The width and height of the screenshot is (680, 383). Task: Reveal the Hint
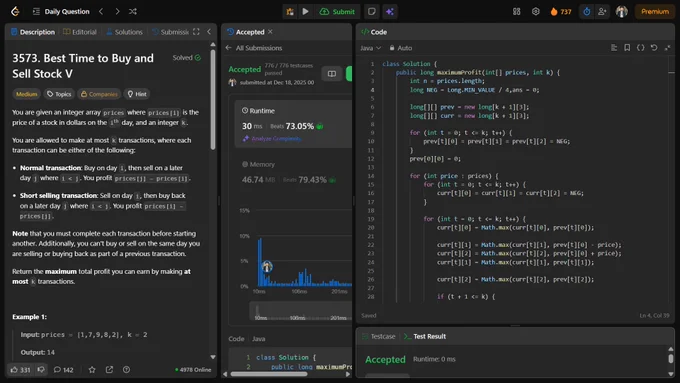[137, 94]
